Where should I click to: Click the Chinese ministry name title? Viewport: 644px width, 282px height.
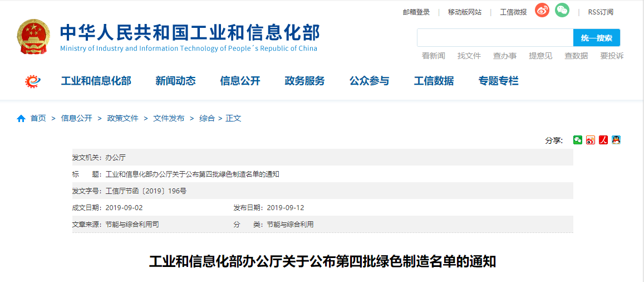coord(190,32)
